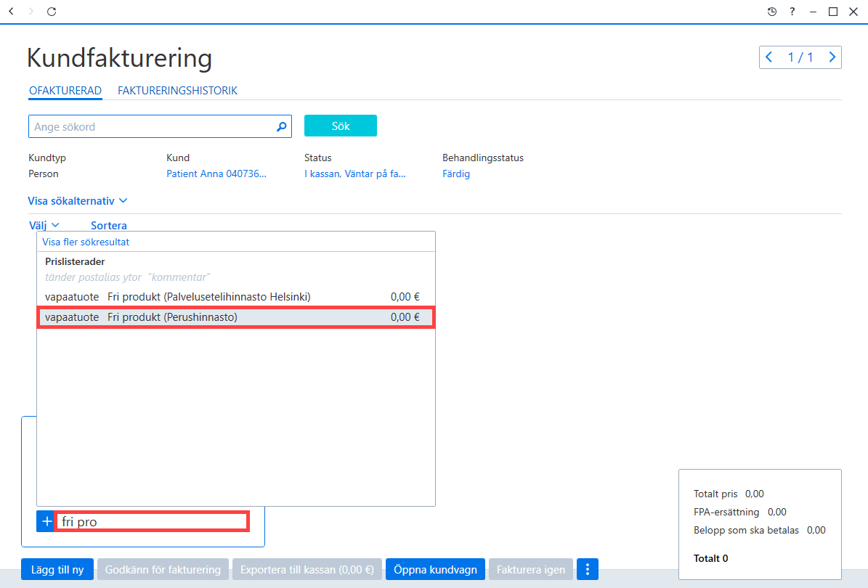Click the Prislisterader heading text

75,261
